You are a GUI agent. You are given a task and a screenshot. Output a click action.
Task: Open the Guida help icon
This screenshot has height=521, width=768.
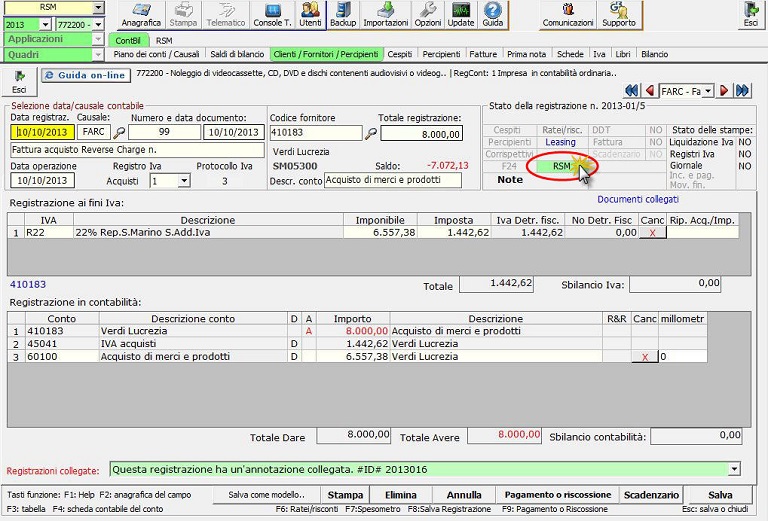pos(493,15)
